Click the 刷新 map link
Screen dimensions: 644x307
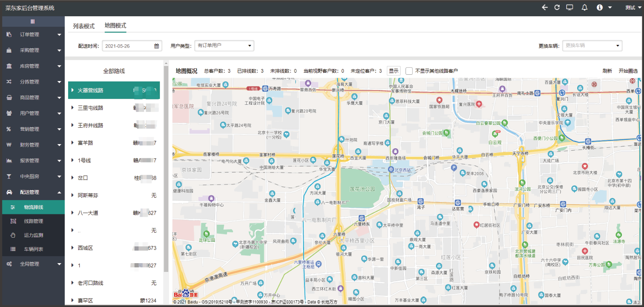pos(607,71)
